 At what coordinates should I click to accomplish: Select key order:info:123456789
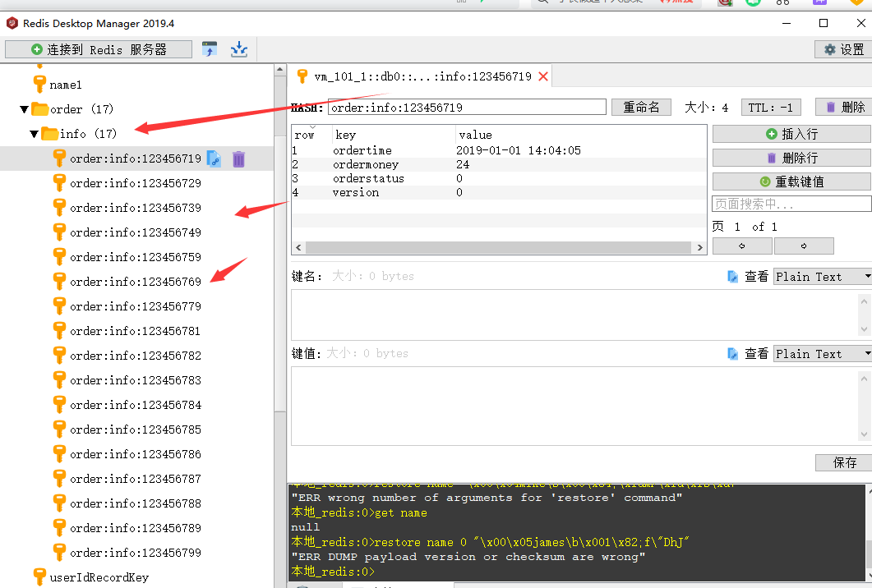[135, 528]
